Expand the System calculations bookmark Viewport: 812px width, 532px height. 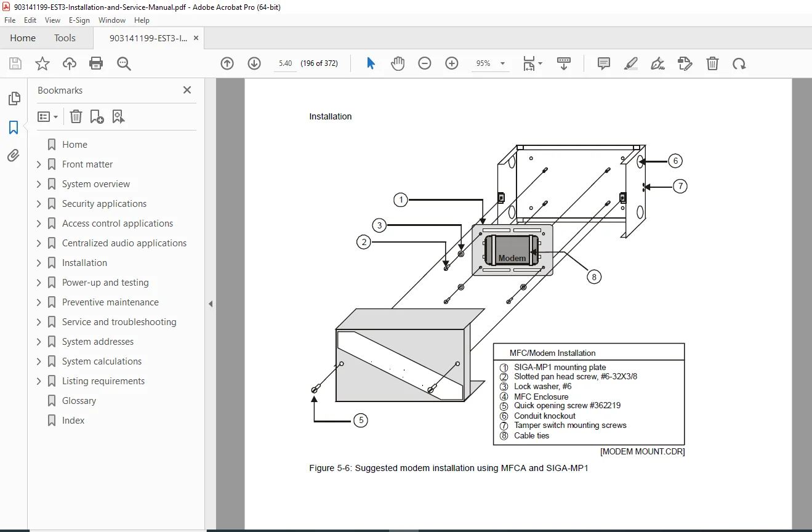point(39,361)
